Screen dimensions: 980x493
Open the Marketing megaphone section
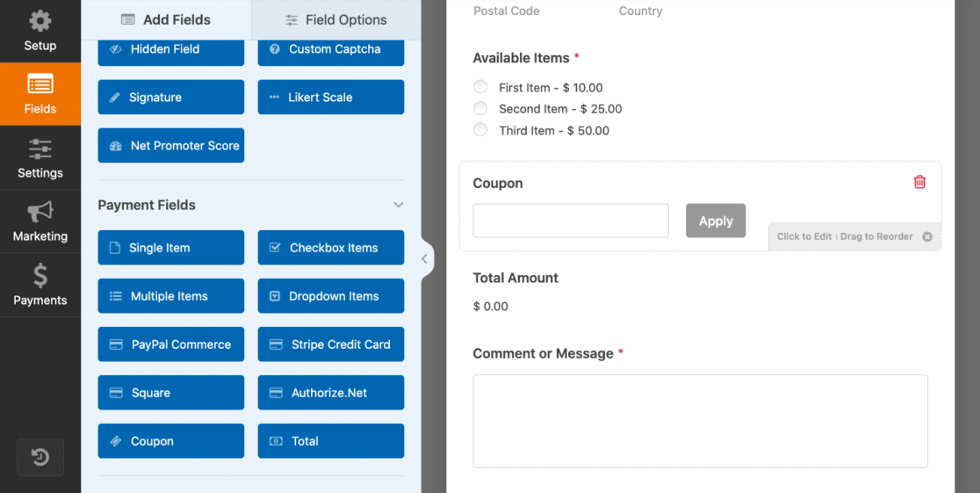40,222
